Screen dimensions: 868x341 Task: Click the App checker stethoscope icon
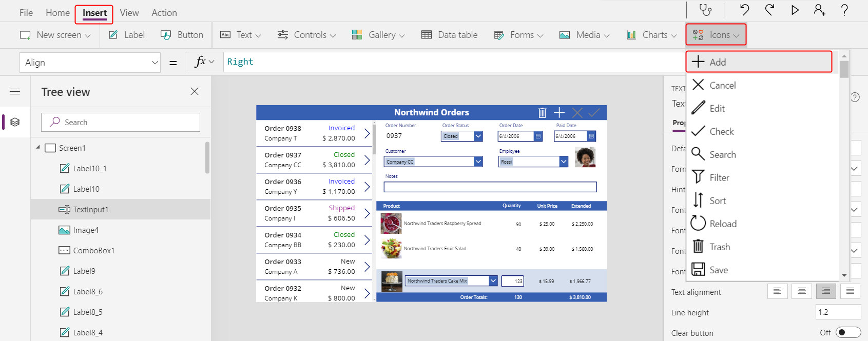[x=706, y=10]
